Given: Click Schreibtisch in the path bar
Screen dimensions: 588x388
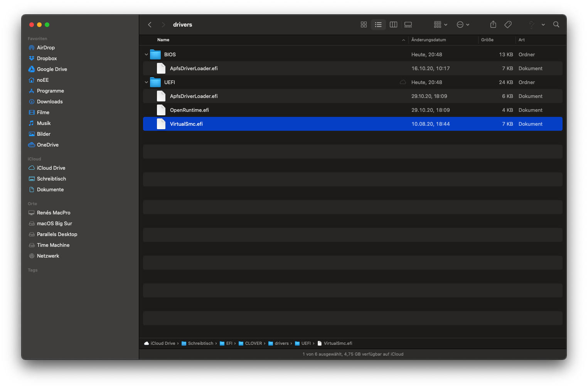Looking at the screenshot, I should pos(197,343).
